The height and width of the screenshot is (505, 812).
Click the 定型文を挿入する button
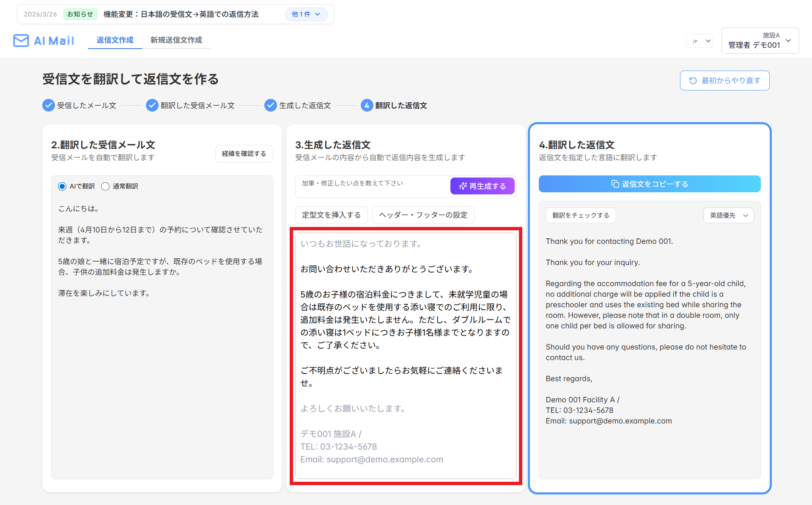point(332,215)
